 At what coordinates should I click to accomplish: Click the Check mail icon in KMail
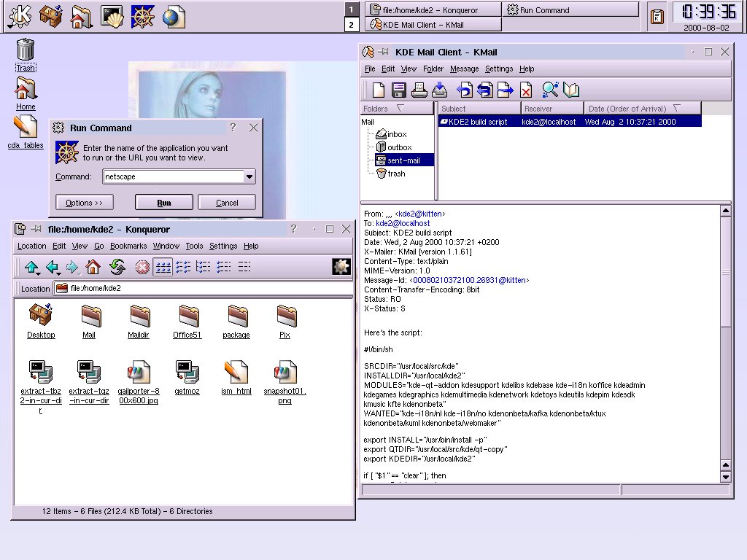(x=439, y=90)
